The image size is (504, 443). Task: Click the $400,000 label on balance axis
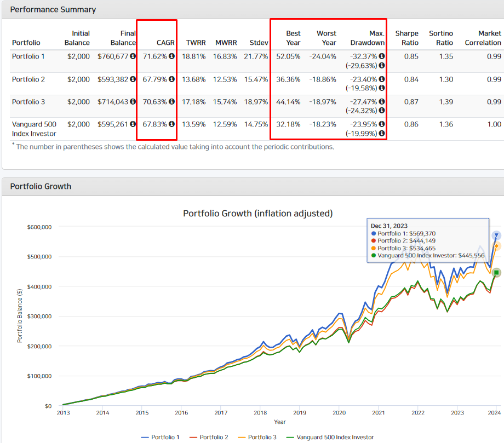[39, 286]
